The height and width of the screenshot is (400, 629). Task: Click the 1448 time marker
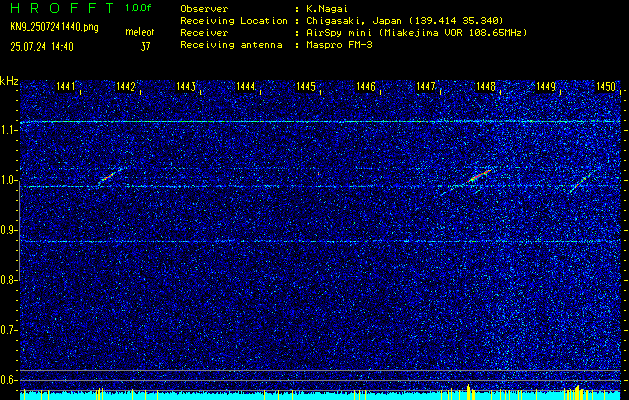485,86
